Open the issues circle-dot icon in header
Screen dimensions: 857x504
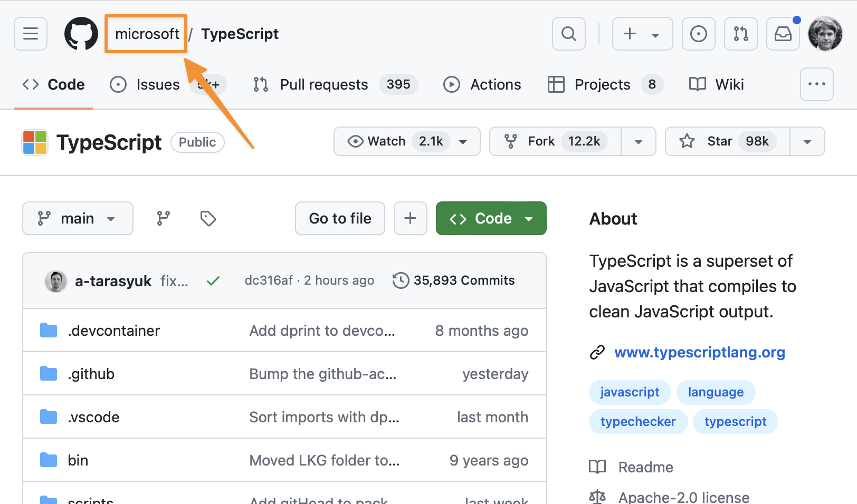pos(698,34)
